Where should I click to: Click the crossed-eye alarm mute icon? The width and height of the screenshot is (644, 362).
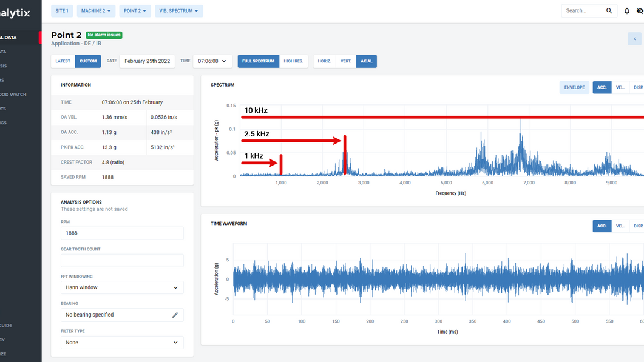click(639, 10)
